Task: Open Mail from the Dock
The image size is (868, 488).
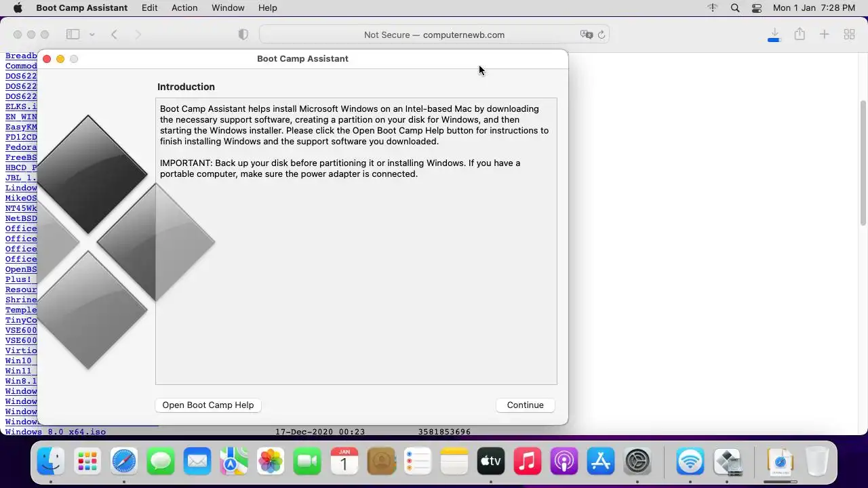Action: 197,462
